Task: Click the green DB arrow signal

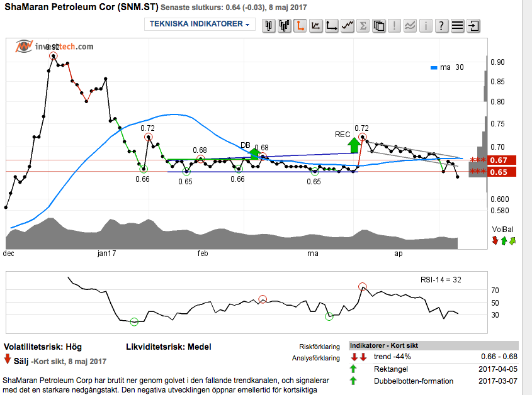Action: (x=254, y=153)
